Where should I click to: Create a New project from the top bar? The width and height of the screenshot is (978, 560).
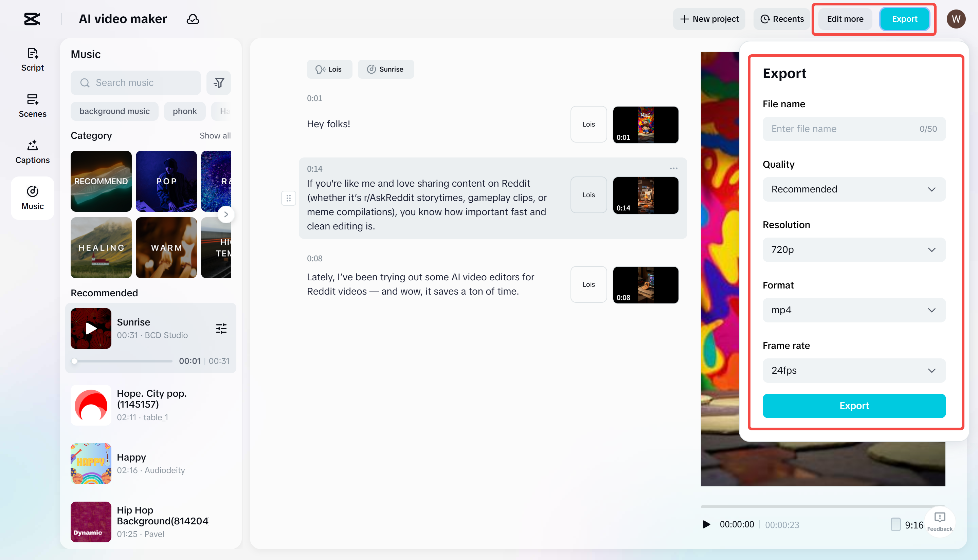pos(709,19)
